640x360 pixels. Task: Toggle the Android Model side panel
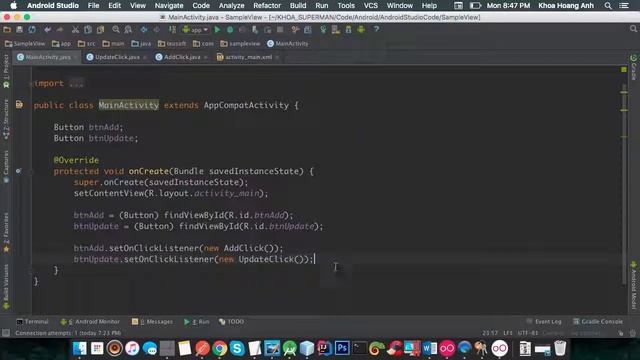(x=633, y=285)
